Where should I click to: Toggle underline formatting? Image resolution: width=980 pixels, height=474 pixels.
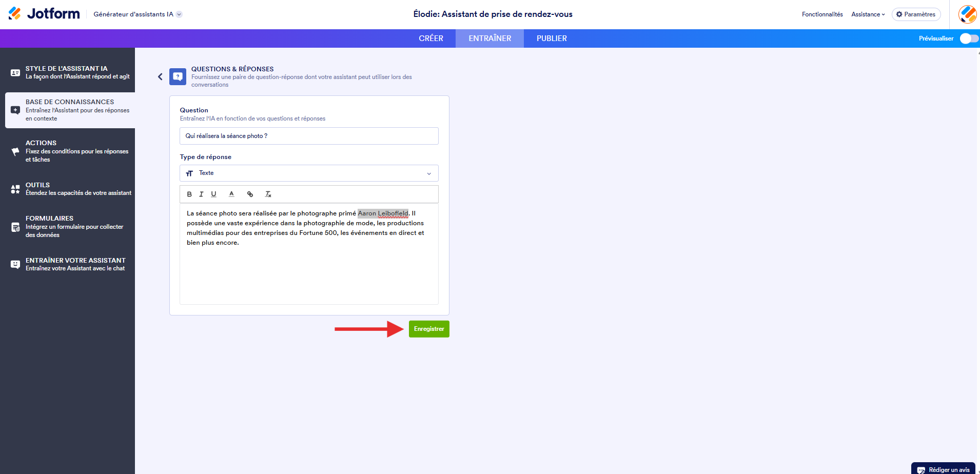pyautogui.click(x=214, y=194)
